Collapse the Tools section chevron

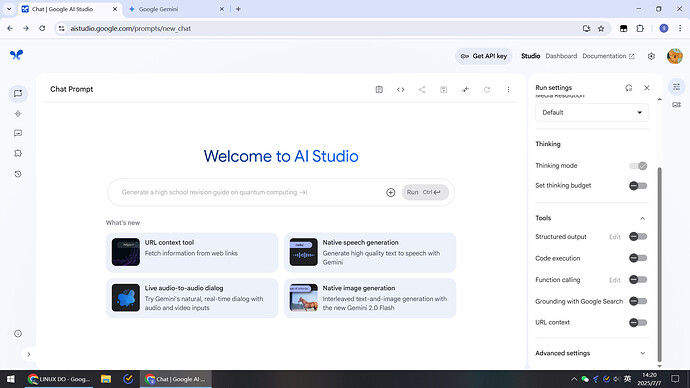642,218
